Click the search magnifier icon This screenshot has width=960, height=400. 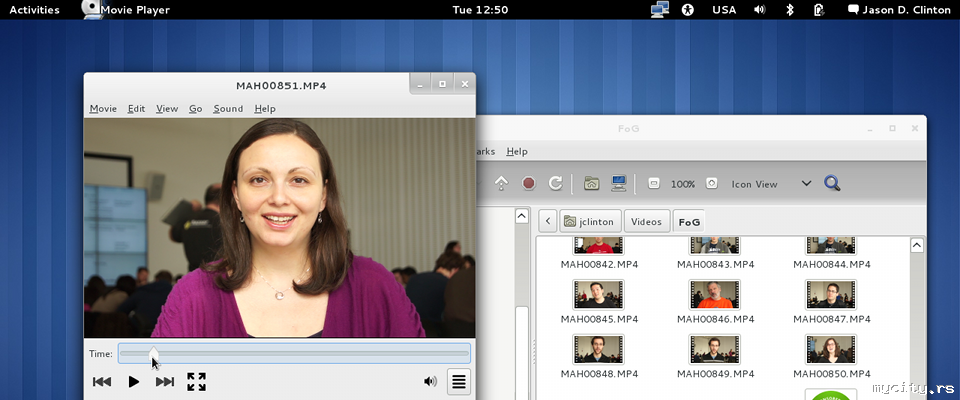pyautogui.click(x=832, y=184)
